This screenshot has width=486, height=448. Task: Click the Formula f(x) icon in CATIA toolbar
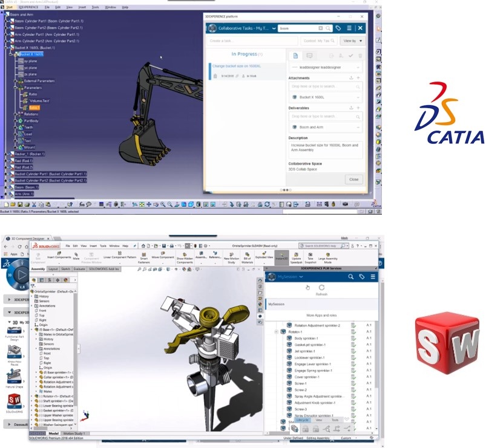pos(82,204)
